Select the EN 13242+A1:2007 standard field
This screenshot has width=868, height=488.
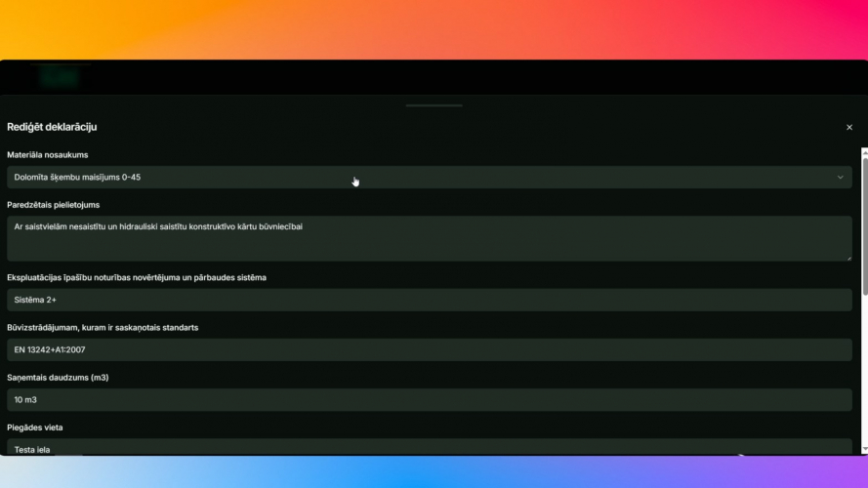coord(429,349)
